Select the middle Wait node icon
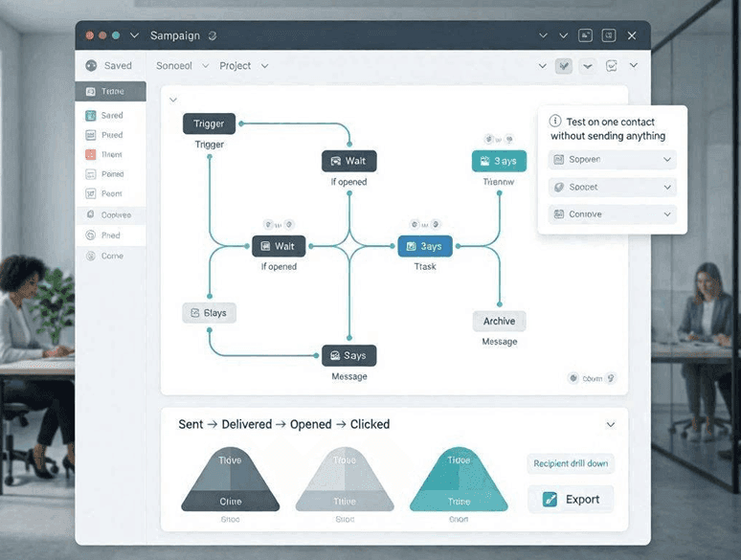The width and height of the screenshot is (741, 560). coord(265,246)
